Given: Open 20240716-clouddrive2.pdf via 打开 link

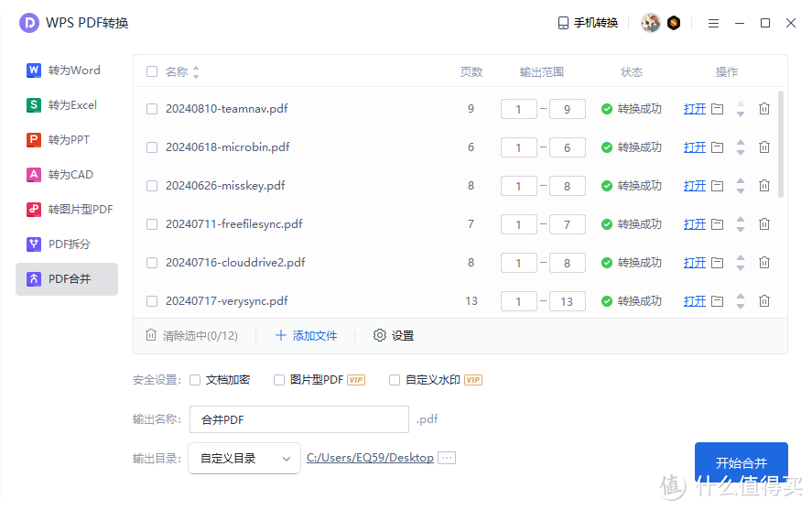Looking at the screenshot, I should [695, 263].
